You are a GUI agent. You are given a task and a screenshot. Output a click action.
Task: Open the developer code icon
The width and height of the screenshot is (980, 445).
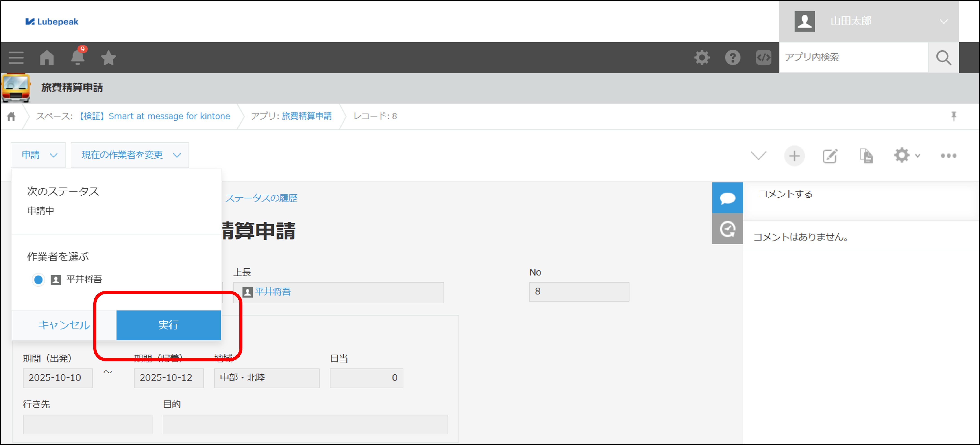tap(763, 57)
